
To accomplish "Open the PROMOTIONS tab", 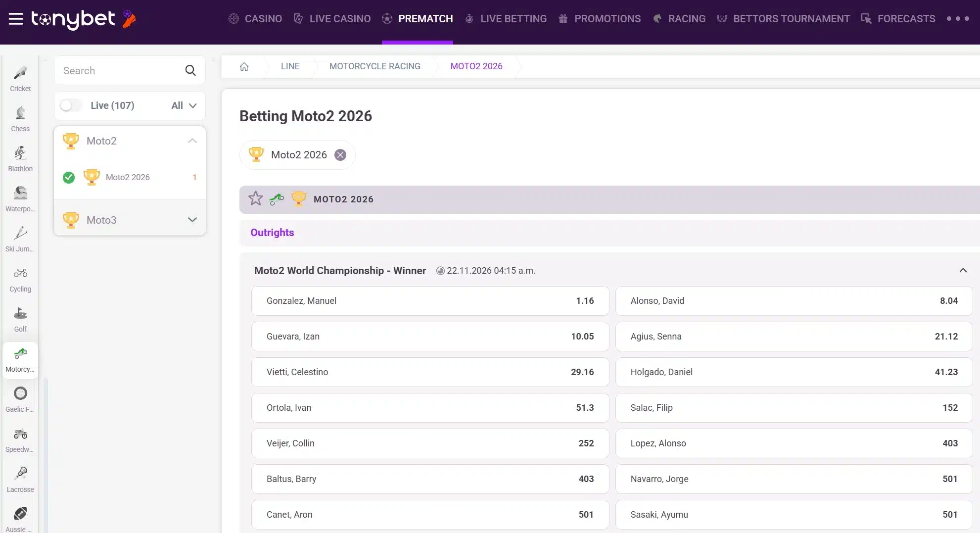I will [x=600, y=19].
